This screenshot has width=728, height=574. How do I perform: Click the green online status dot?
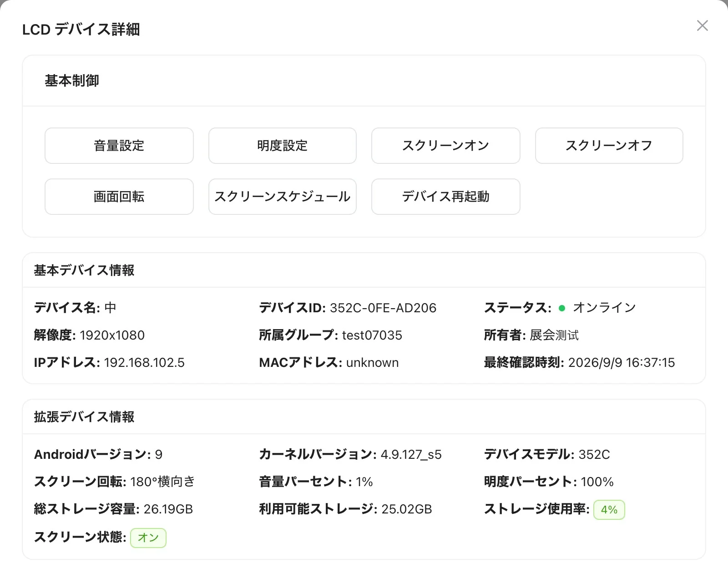(562, 308)
